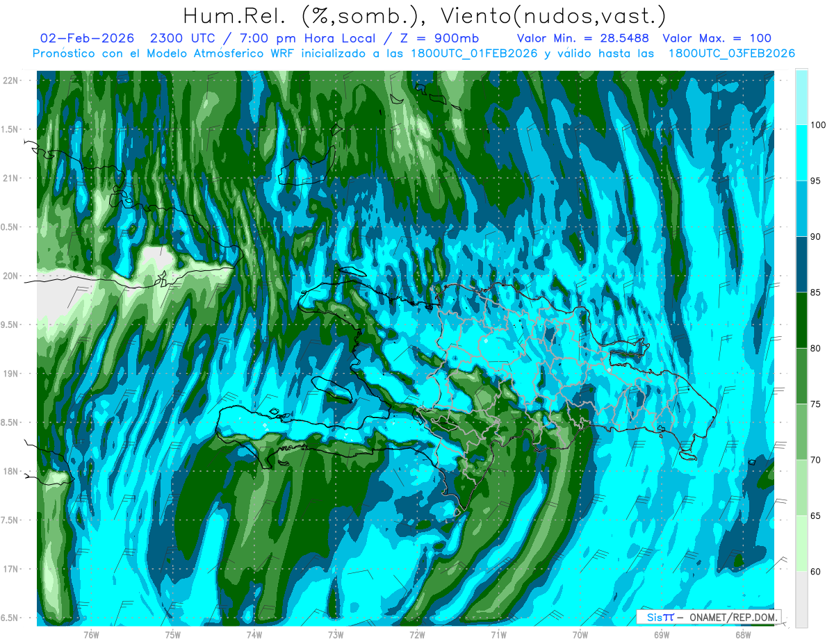Screen dimensions: 834x644
Task: Click the '90' colorbar value
Action: coord(815,237)
